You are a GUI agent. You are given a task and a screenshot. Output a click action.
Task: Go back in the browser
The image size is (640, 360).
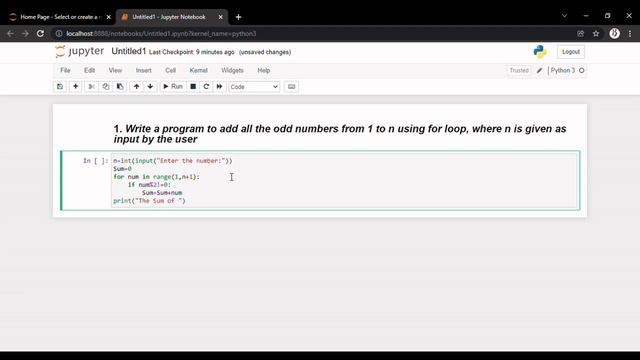10,34
